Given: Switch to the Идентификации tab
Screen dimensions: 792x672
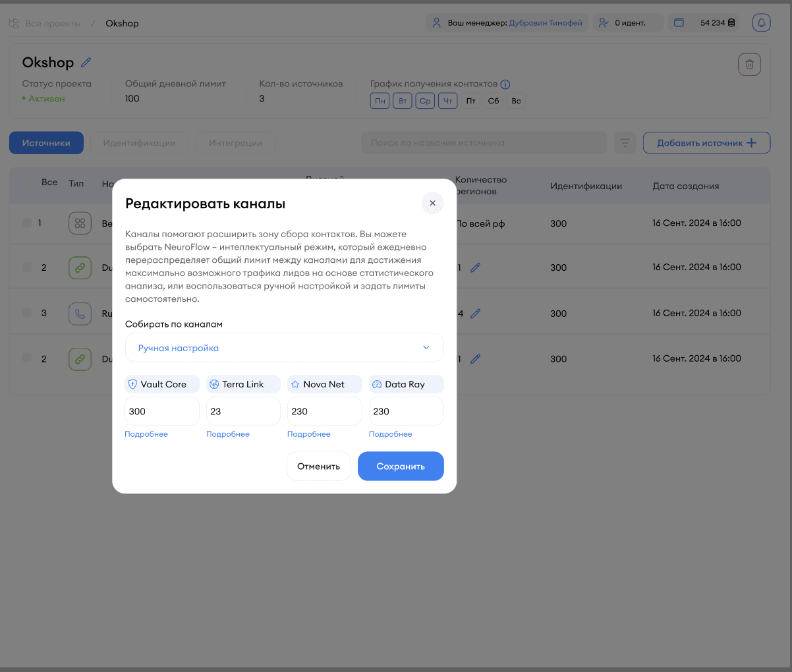Looking at the screenshot, I should coord(139,143).
